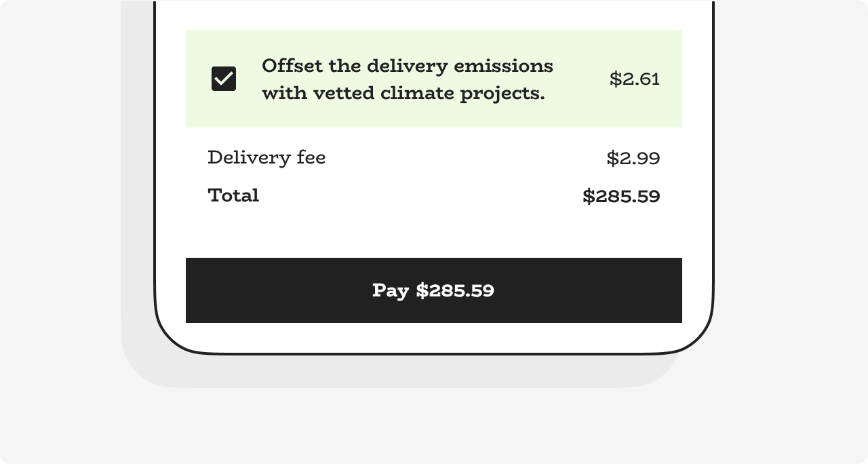Select the $285.59 total amount

(x=620, y=195)
